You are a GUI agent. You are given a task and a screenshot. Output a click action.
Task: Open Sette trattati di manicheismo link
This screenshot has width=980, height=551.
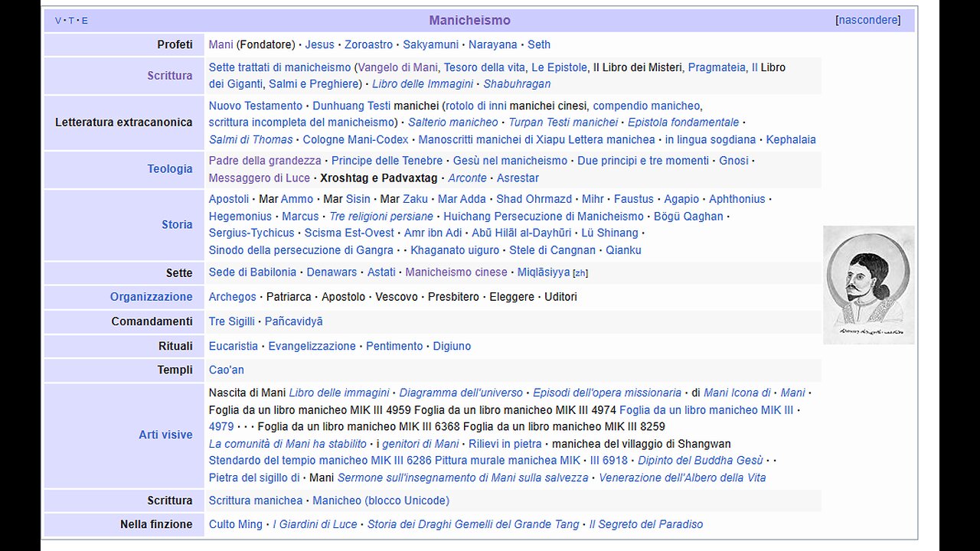point(279,67)
